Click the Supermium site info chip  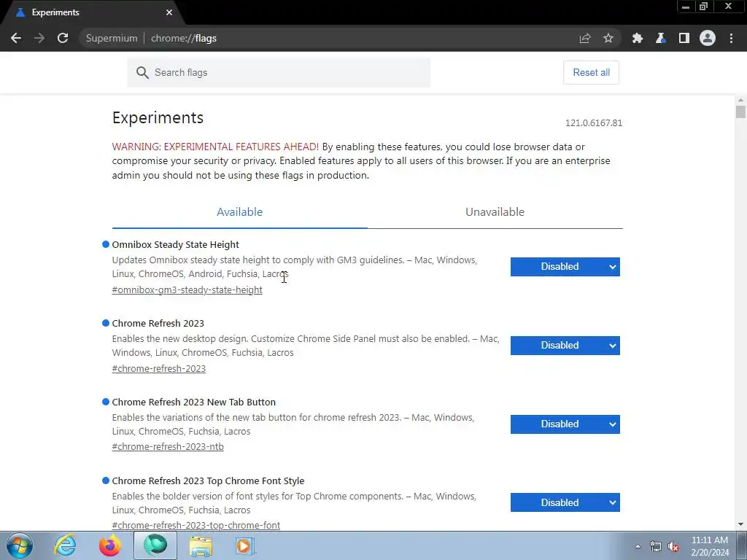pos(112,38)
